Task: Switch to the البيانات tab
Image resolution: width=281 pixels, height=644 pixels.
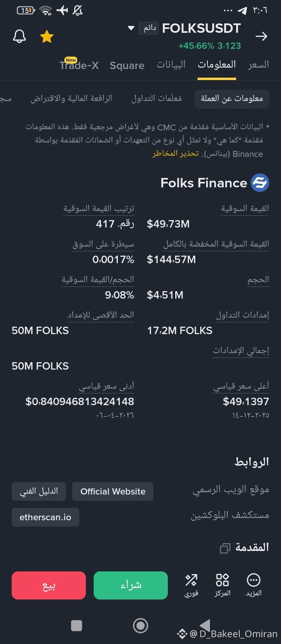Action: pyautogui.click(x=171, y=65)
